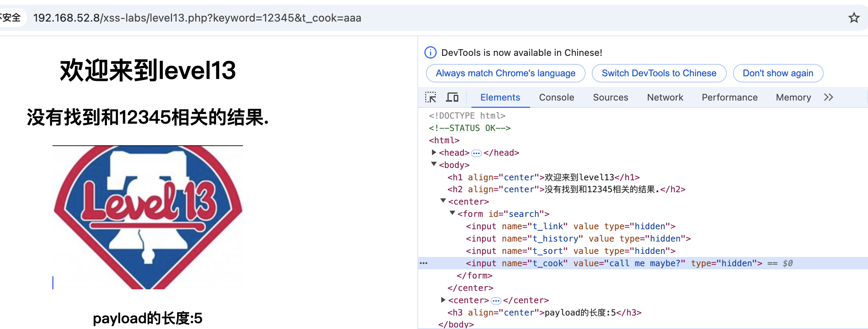Collapse the body element triangle

434,164
